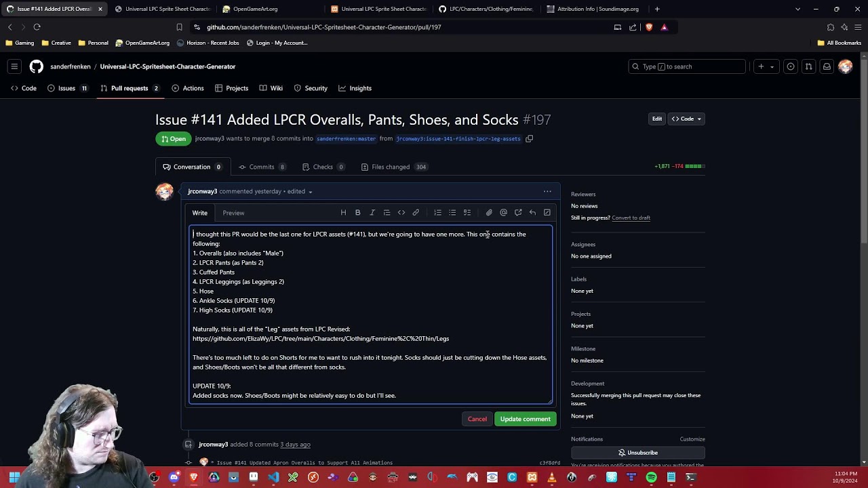The image size is (868, 488).
Task: Switch to the Preview tab
Action: tap(233, 213)
